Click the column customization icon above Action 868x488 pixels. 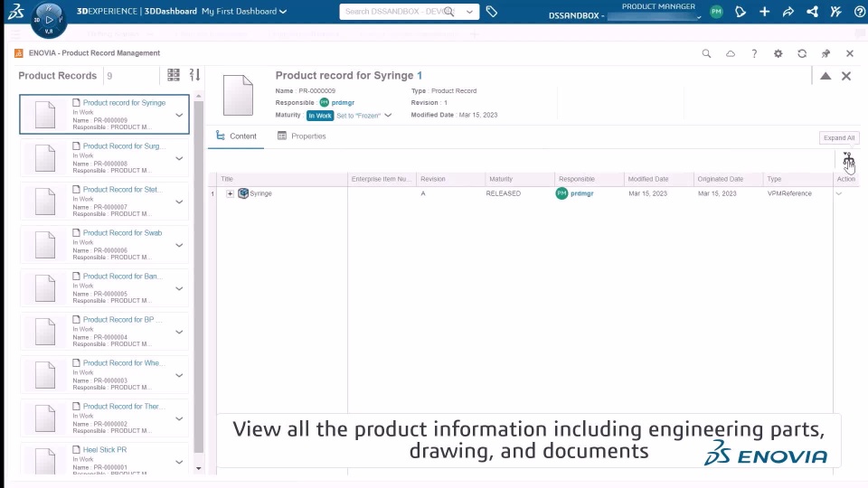click(848, 159)
